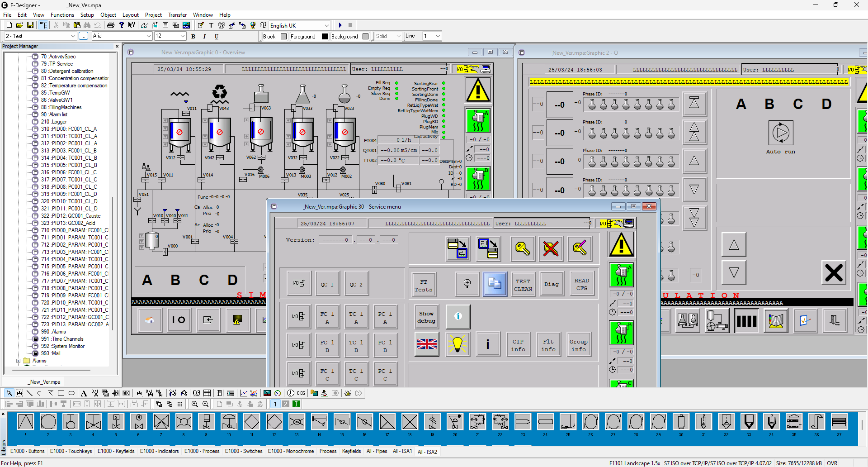Click the Zoom in magnifier icon
The height and width of the screenshot is (467, 868).
[195, 404]
